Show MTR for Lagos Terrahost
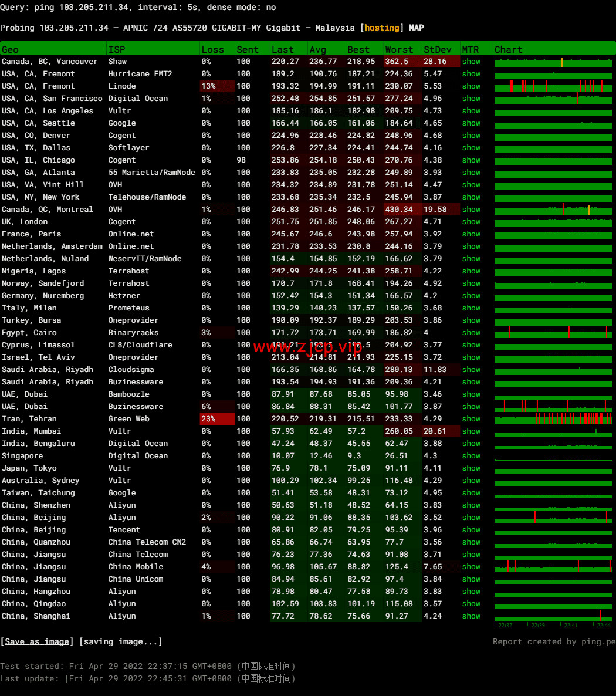 (471, 271)
